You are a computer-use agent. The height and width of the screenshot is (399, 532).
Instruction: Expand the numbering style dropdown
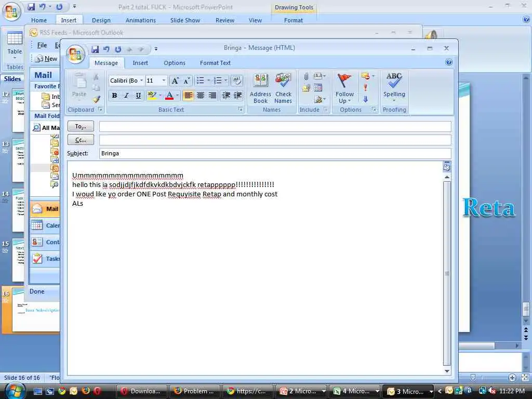225,81
